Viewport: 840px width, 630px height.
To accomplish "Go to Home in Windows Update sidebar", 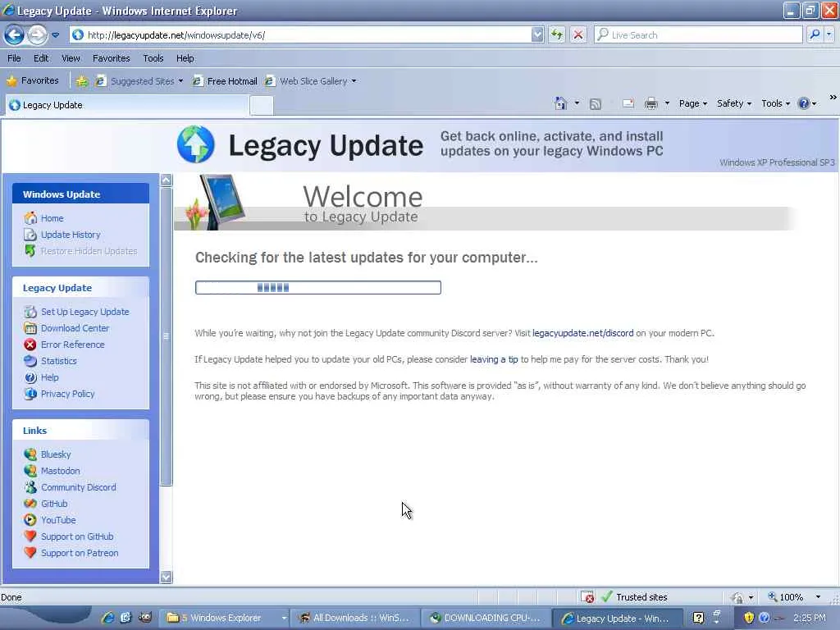I will [52, 218].
